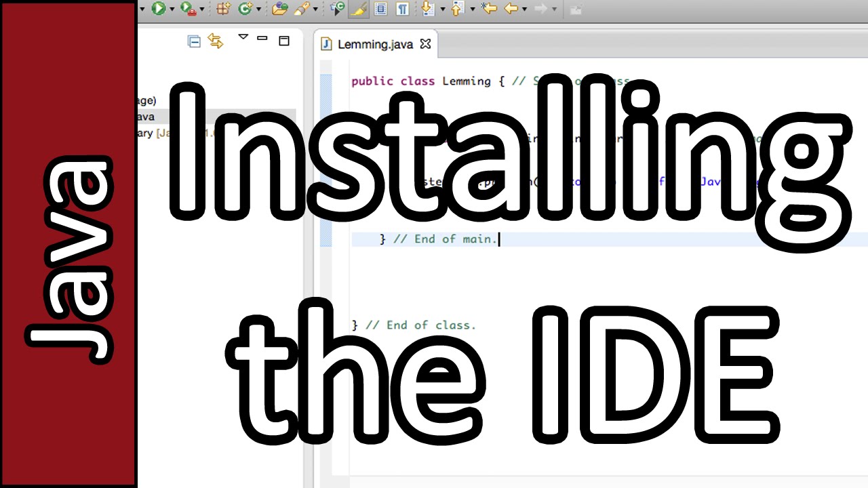
Task: Go to the last edit location
Action: (489, 8)
